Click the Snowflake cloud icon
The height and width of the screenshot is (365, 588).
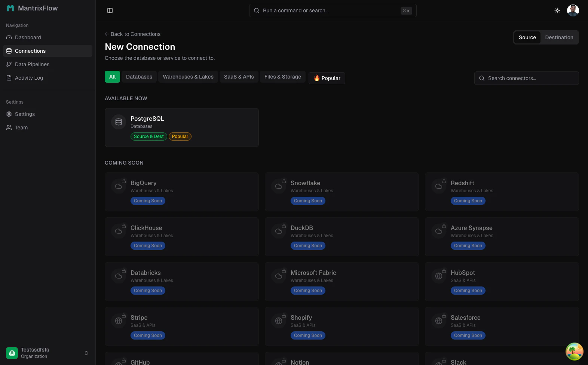pyautogui.click(x=279, y=186)
